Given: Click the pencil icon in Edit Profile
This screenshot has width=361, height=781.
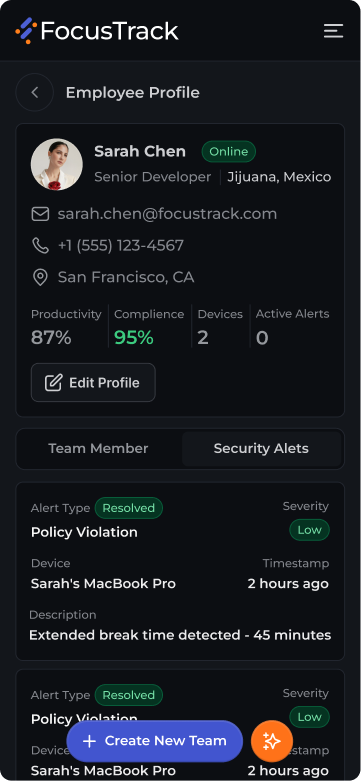Looking at the screenshot, I should (x=53, y=383).
